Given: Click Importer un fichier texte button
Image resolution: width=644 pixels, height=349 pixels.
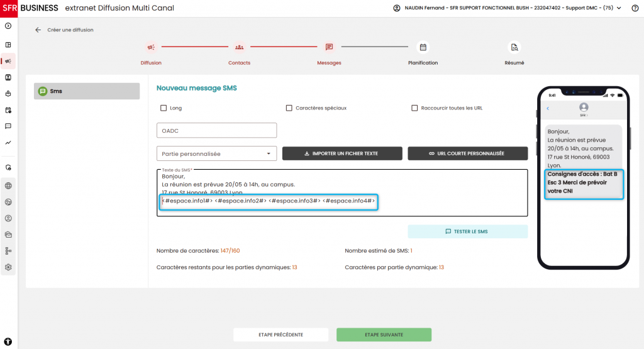Looking at the screenshot, I should pyautogui.click(x=342, y=153).
